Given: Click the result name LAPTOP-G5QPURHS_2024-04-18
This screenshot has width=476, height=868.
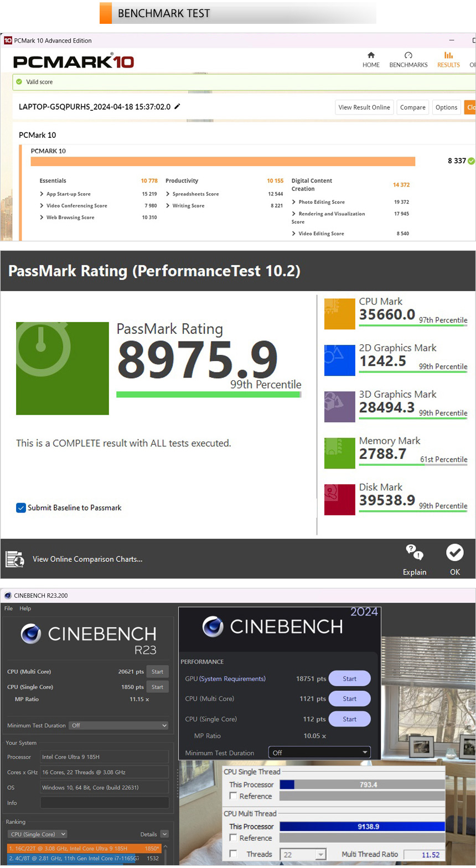Looking at the screenshot, I should tap(95, 107).
